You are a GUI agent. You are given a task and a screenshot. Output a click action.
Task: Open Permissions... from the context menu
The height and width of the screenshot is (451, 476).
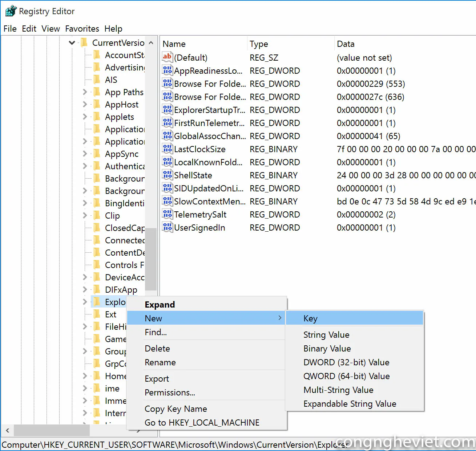(x=206, y=393)
